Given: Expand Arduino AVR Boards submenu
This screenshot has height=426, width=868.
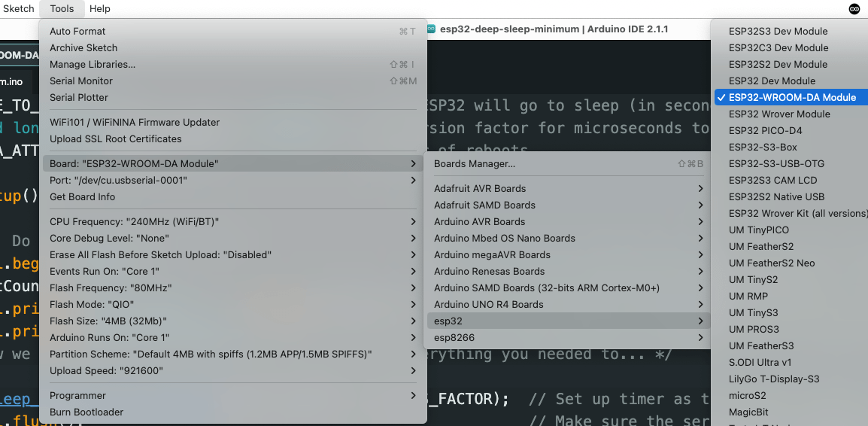Looking at the screenshot, I should 569,221.
